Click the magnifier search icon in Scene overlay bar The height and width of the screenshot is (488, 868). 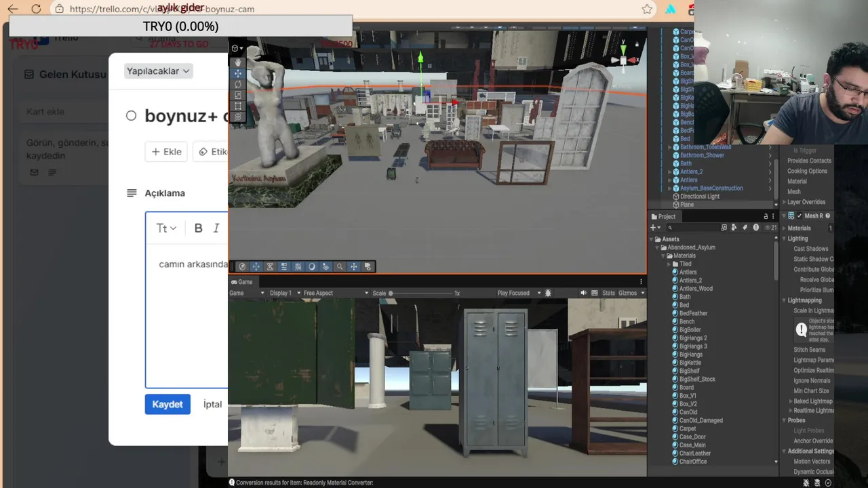point(340,266)
